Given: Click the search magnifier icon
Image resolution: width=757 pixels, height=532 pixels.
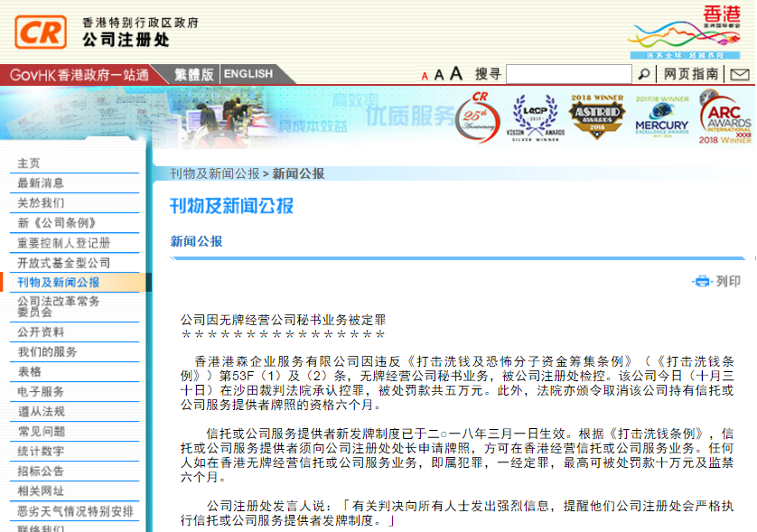Looking at the screenshot, I should pos(644,74).
